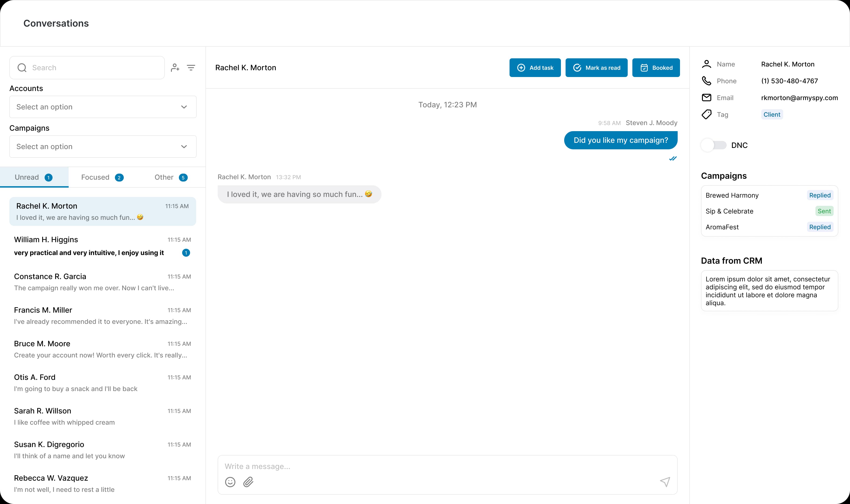850x504 pixels.
Task: Click Rachel K. Morton chat header name
Action: click(x=246, y=68)
